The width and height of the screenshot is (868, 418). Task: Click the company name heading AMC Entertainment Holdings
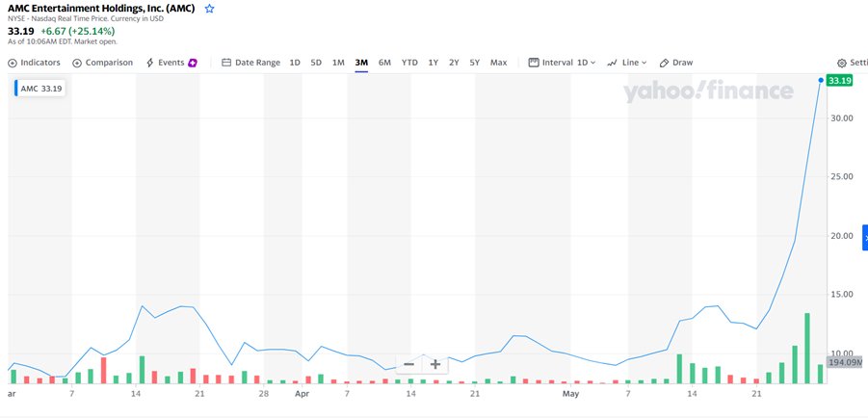101,9
